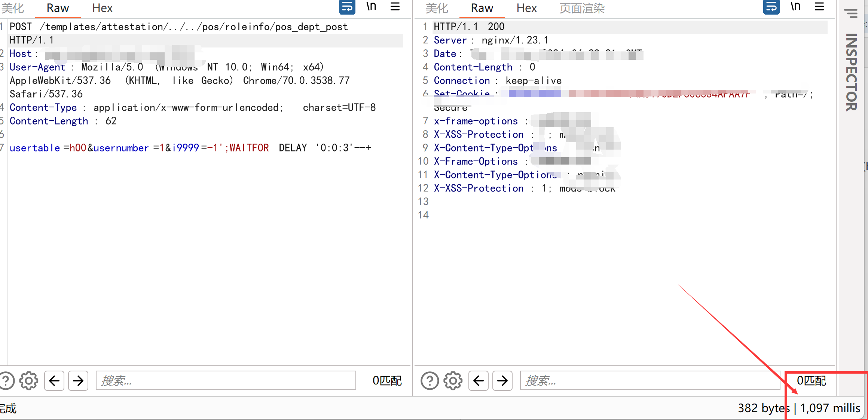Switch request view to Hex tab
Image resolution: width=868 pixels, height=420 pixels.
(102, 8)
